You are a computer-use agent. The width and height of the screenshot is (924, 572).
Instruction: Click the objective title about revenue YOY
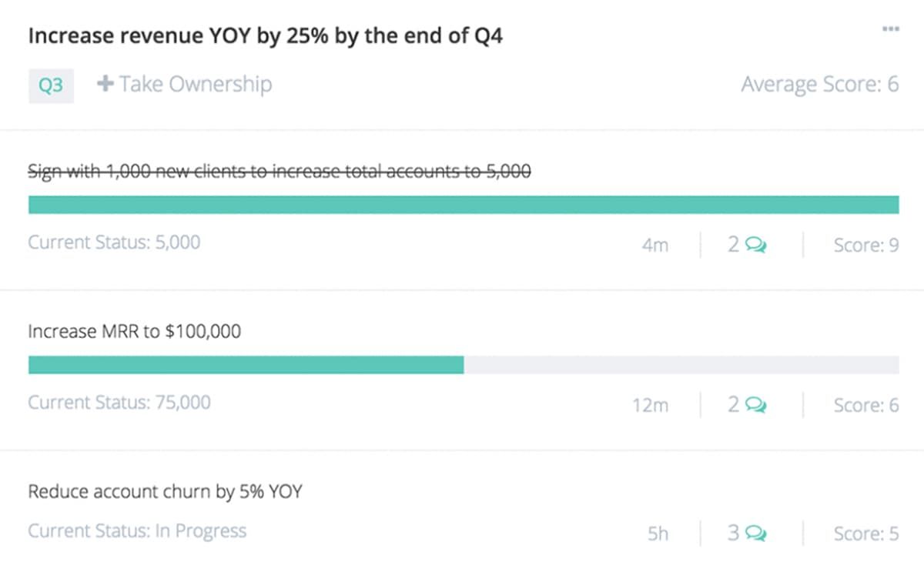(x=265, y=36)
